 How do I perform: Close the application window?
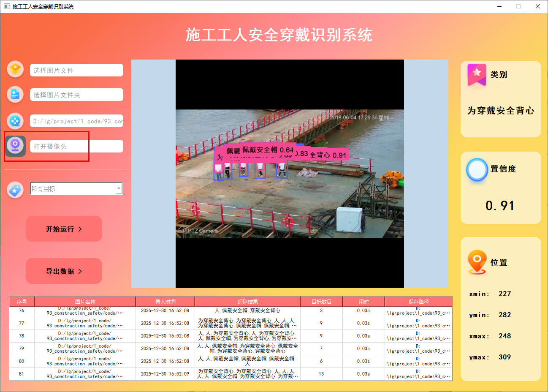(x=538, y=6)
